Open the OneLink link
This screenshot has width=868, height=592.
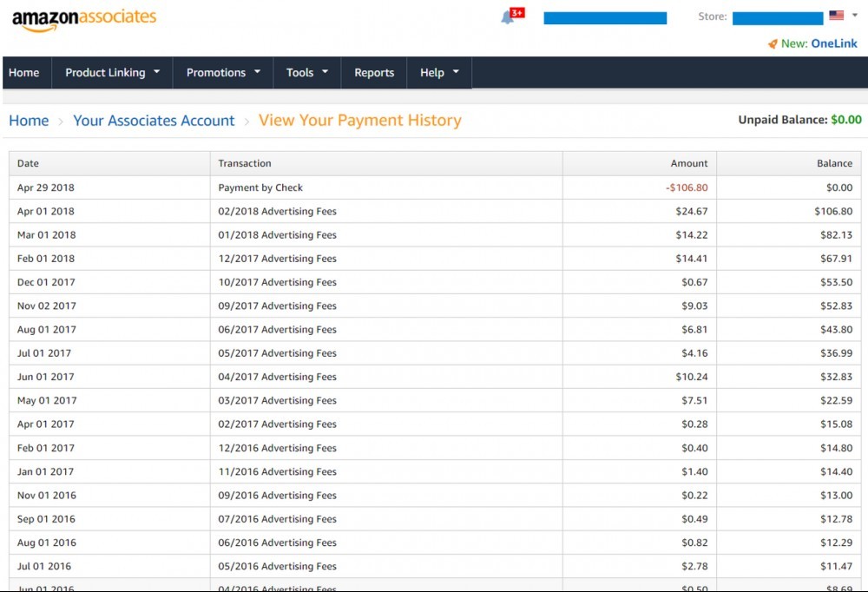[x=833, y=43]
